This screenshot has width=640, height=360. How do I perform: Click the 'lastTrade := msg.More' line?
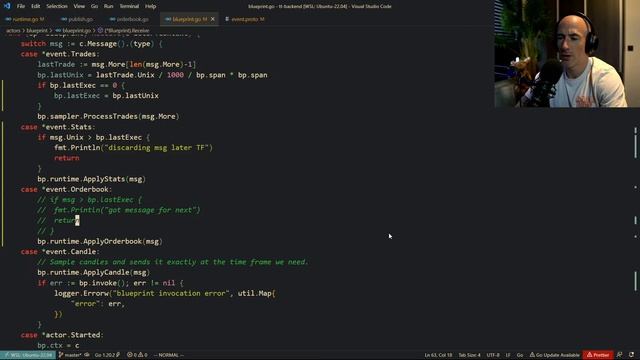[x=117, y=64]
